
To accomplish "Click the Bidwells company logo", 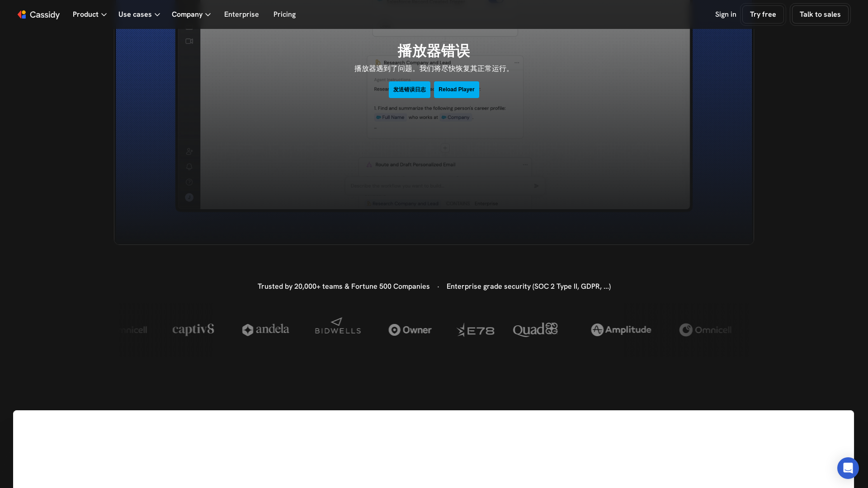I will pos(338,326).
